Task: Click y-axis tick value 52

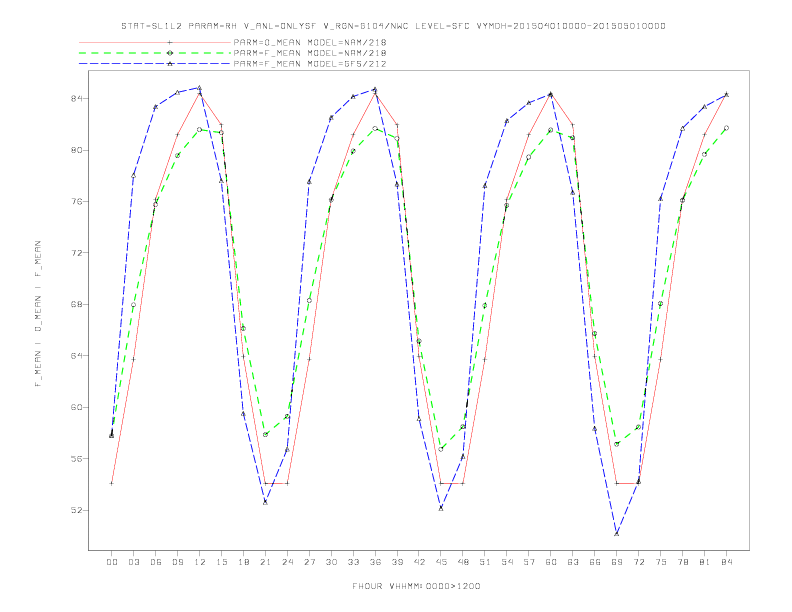Action: [x=77, y=510]
